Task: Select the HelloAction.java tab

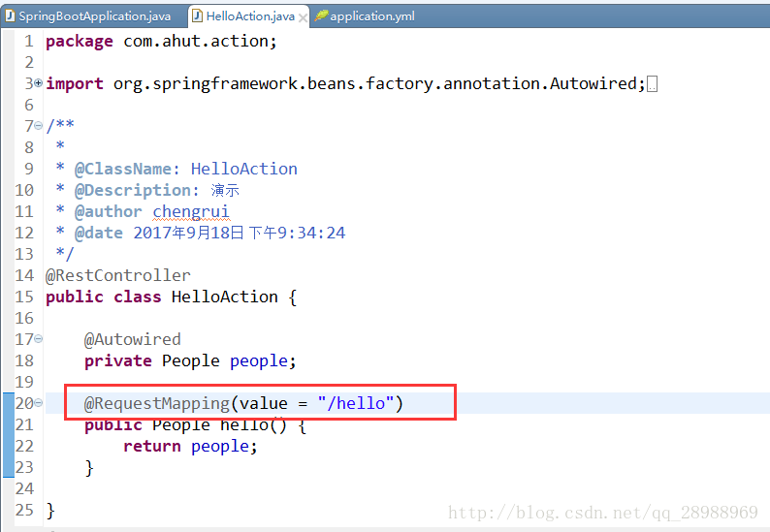Action: [x=249, y=16]
